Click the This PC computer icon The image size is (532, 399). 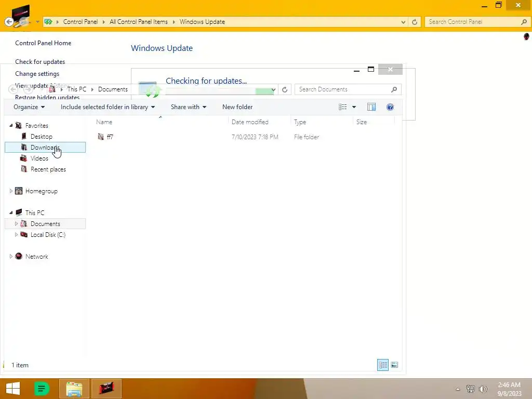point(19,212)
